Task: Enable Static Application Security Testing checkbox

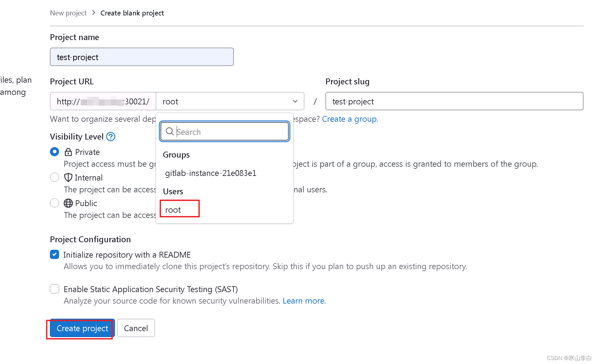Action: (x=55, y=289)
